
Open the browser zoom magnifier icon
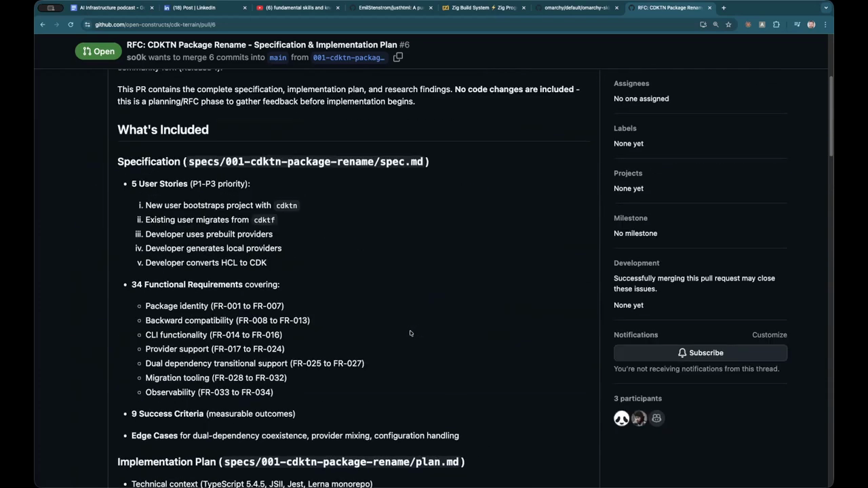tap(715, 24)
